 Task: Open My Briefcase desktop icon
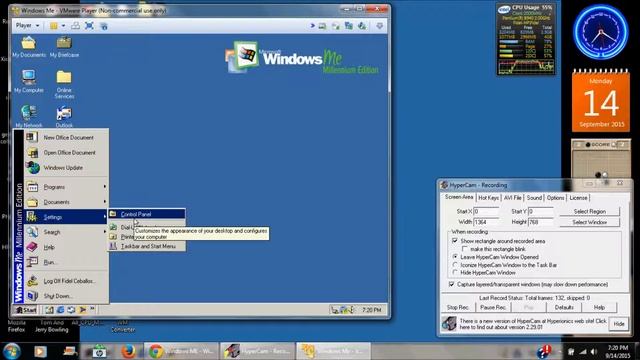pyautogui.click(x=64, y=46)
